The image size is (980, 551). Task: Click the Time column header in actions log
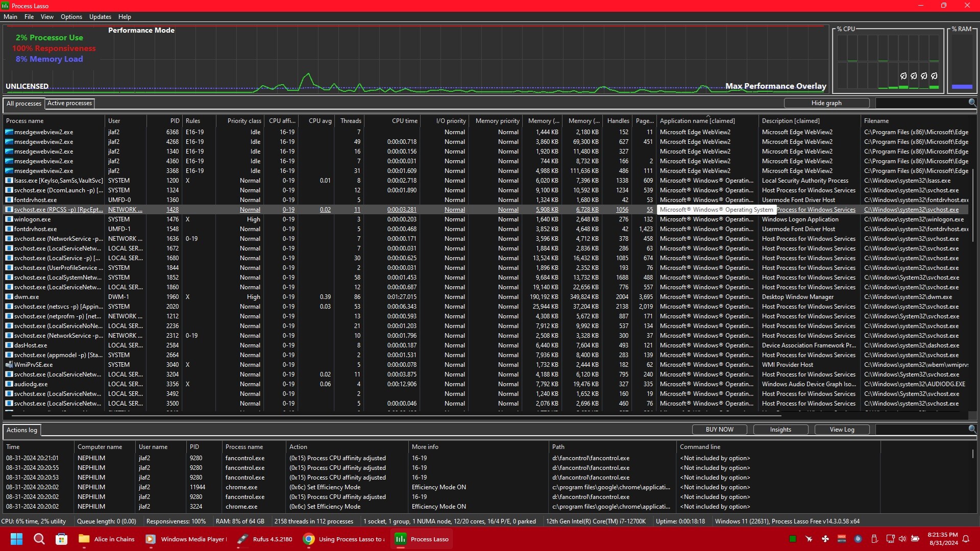click(x=38, y=447)
